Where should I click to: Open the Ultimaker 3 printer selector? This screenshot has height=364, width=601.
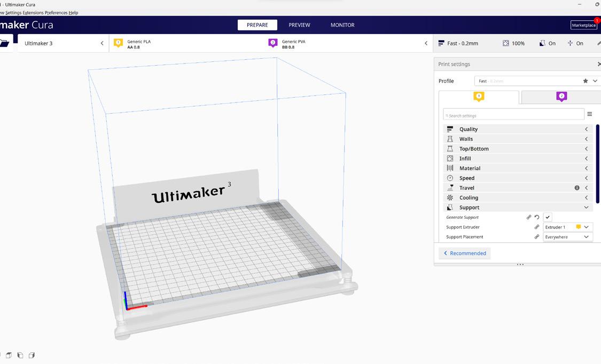[x=63, y=43]
